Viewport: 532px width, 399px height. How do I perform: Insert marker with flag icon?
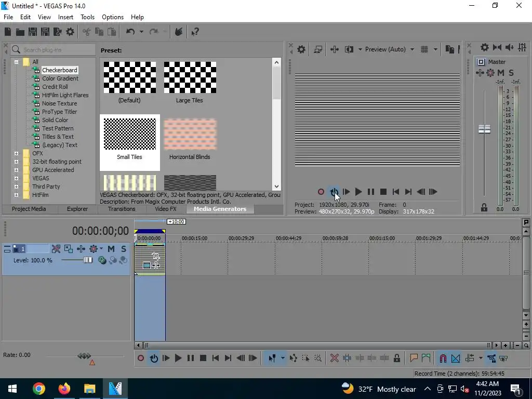coord(414,358)
